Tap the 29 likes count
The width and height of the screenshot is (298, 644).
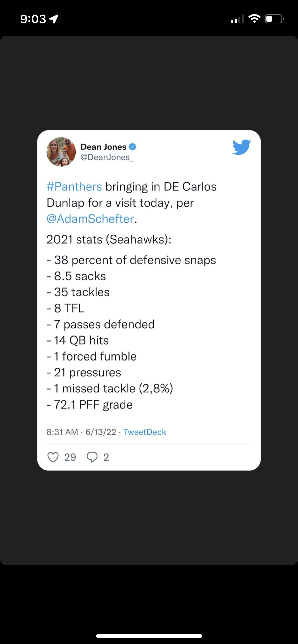pyautogui.click(x=70, y=457)
